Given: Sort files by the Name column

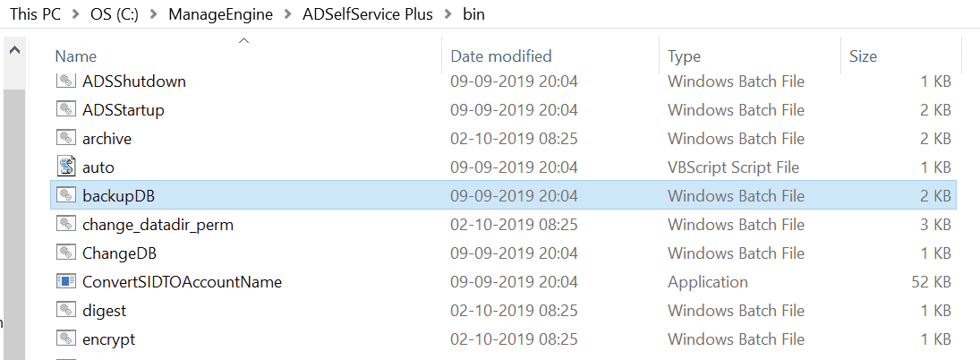Looking at the screenshot, I should (x=75, y=56).
